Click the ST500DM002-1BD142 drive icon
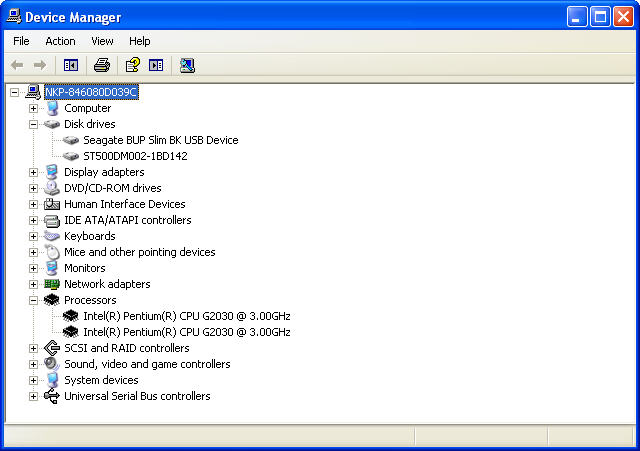640x451 pixels. tap(71, 156)
